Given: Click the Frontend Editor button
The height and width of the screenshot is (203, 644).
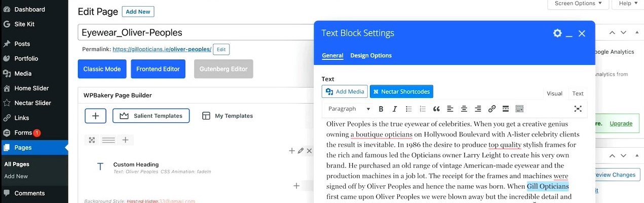Looking at the screenshot, I should click(x=158, y=69).
